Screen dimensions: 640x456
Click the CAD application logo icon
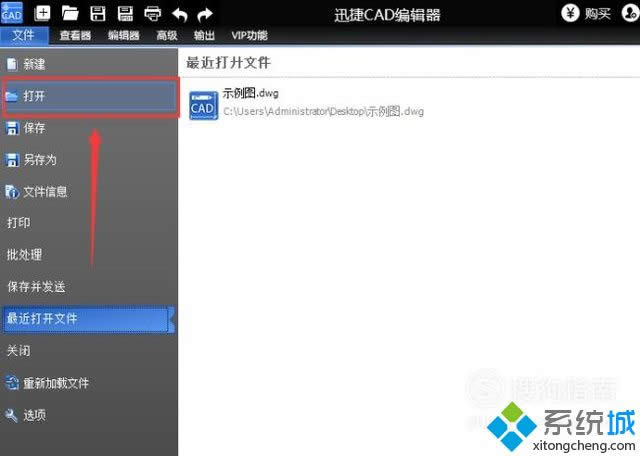coord(11,13)
